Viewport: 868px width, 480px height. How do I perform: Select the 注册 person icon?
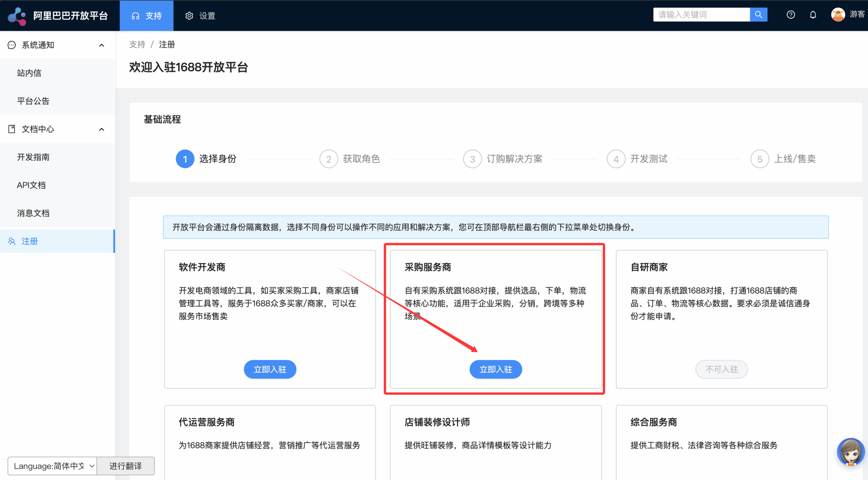coord(11,241)
